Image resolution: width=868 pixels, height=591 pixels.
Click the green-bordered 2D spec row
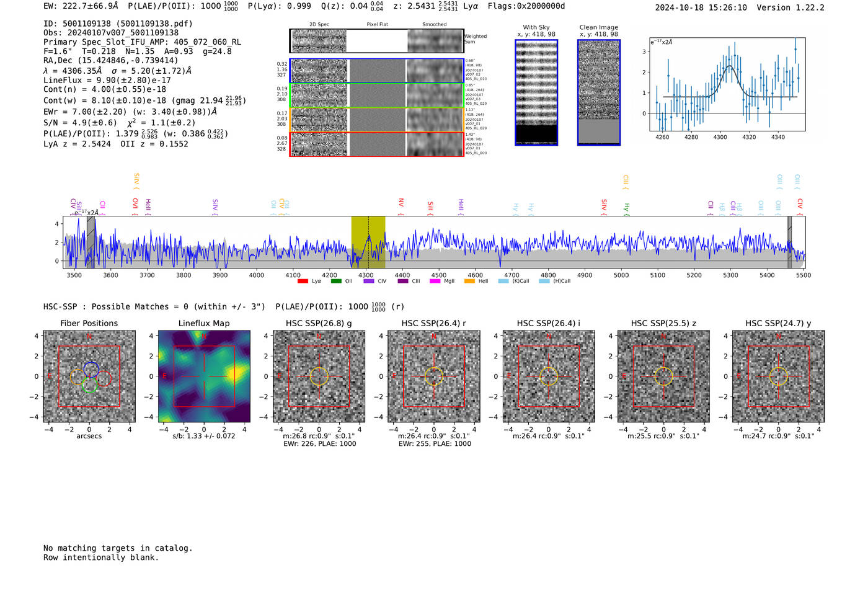[377, 95]
